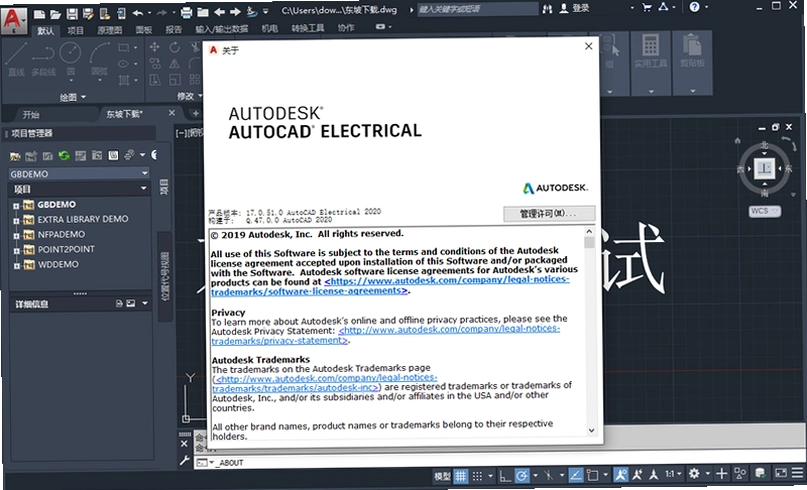
Task: Toggle polar tracking in status bar
Action: [522, 476]
